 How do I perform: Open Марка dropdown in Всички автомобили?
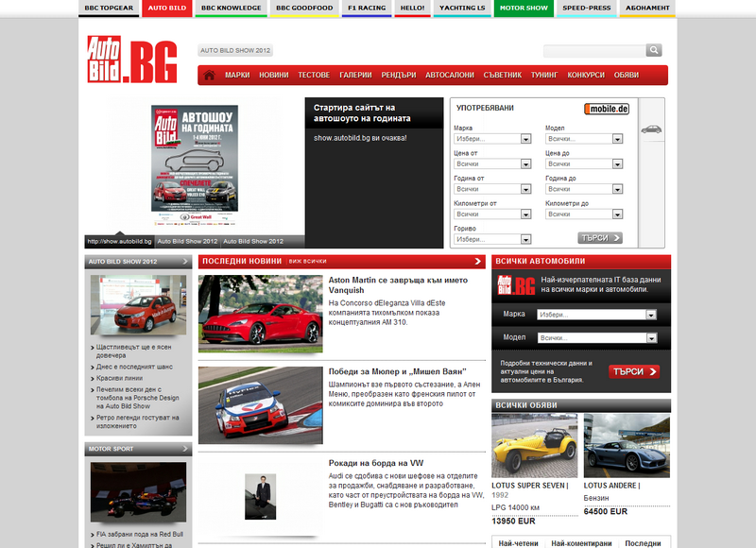597,315
